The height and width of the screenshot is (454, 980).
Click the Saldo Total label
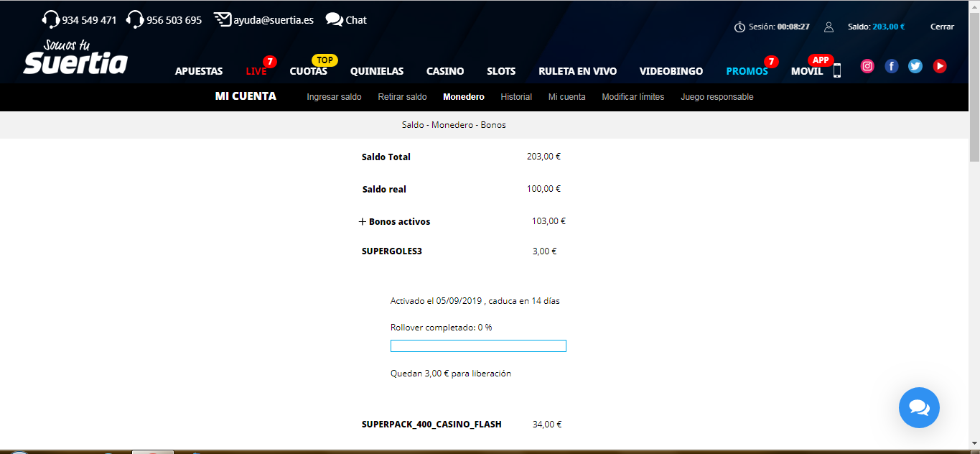[x=386, y=157]
